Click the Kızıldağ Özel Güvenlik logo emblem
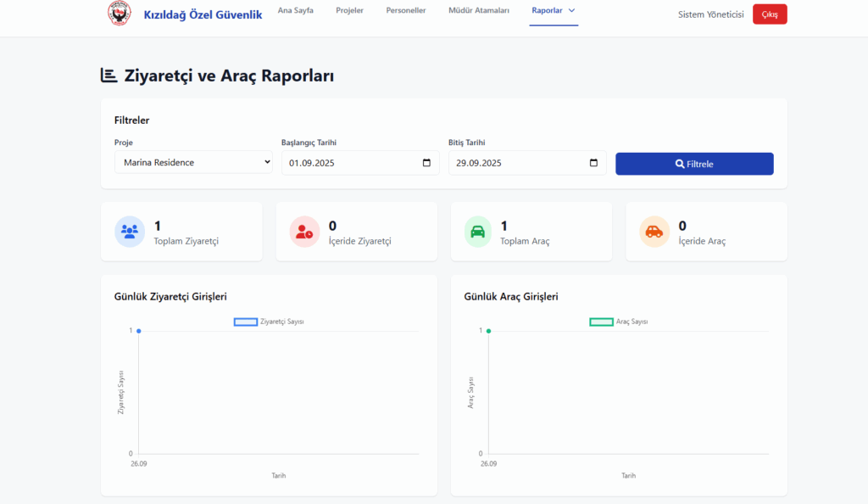Image resolution: width=868 pixels, height=504 pixels. tap(120, 14)
